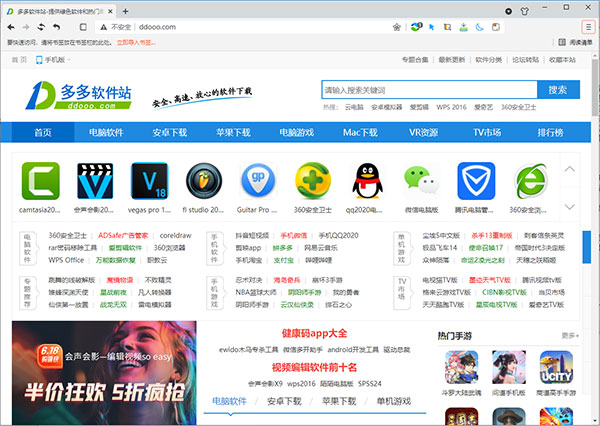Open the 排行榜 navigation menu
This screenshot has width=600, height=426.
(x=550, y=132)
